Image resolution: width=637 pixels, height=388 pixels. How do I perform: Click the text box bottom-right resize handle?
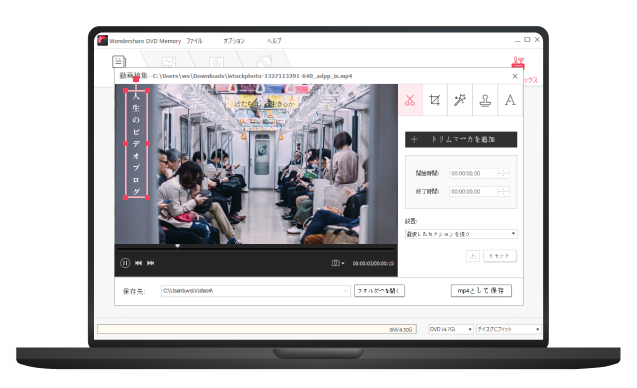147,197
